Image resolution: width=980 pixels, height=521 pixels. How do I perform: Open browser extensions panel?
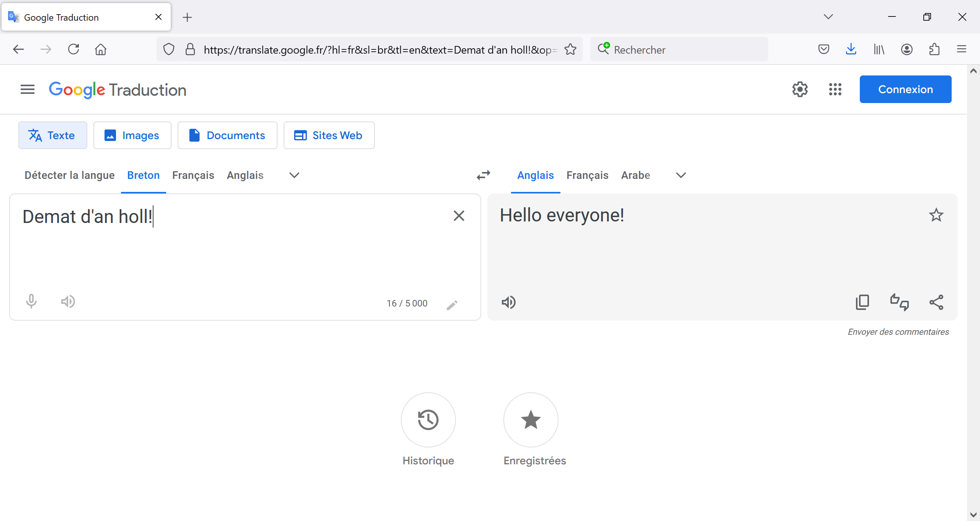coord(934,49)
